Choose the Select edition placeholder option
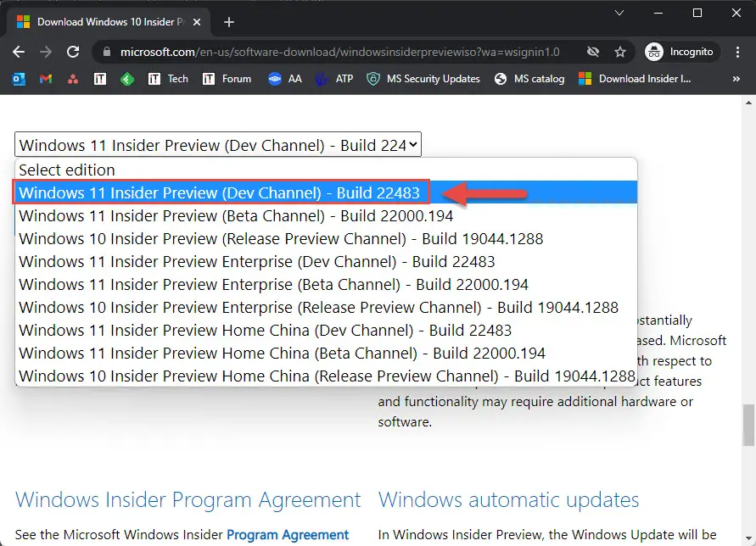The width and height of the screenshot is (756, 546). [x=326, y=170]
